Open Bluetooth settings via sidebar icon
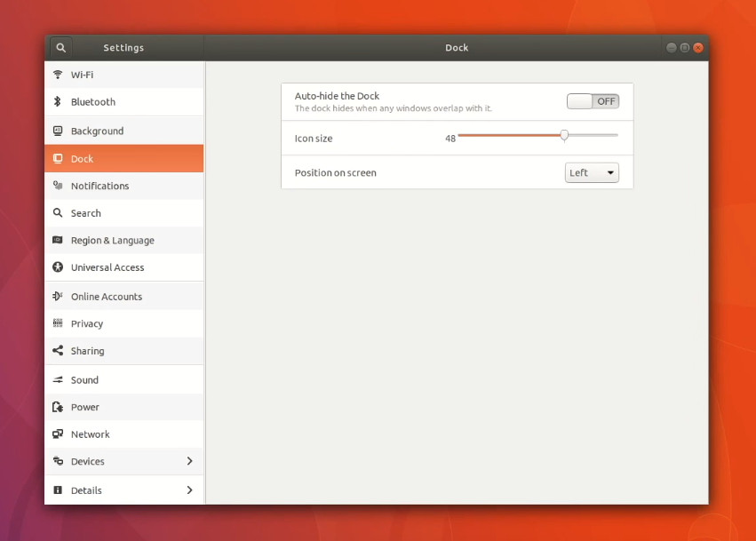The image size is (756, 541). (x=59, y=101)
